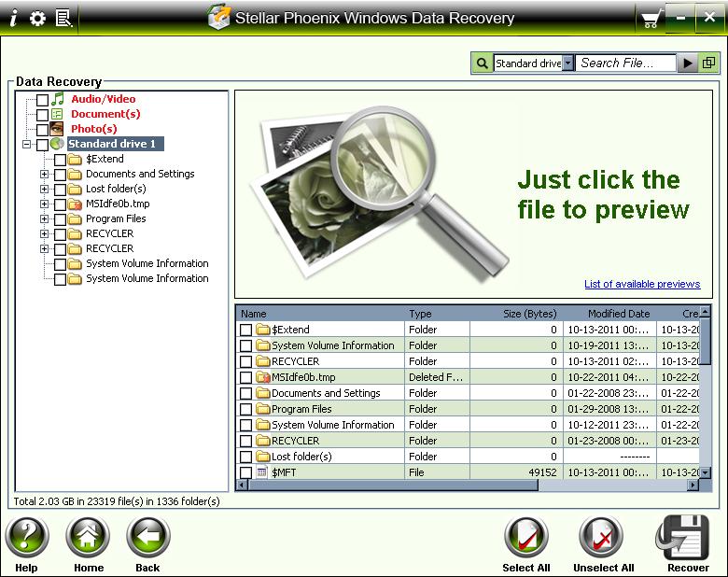Click the search magnifier icon
Screen dimensions: 728x577
(483, 63)
